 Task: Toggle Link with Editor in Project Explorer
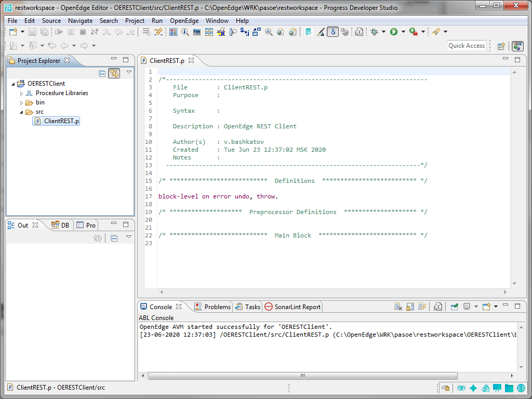(x=114, y=73)
